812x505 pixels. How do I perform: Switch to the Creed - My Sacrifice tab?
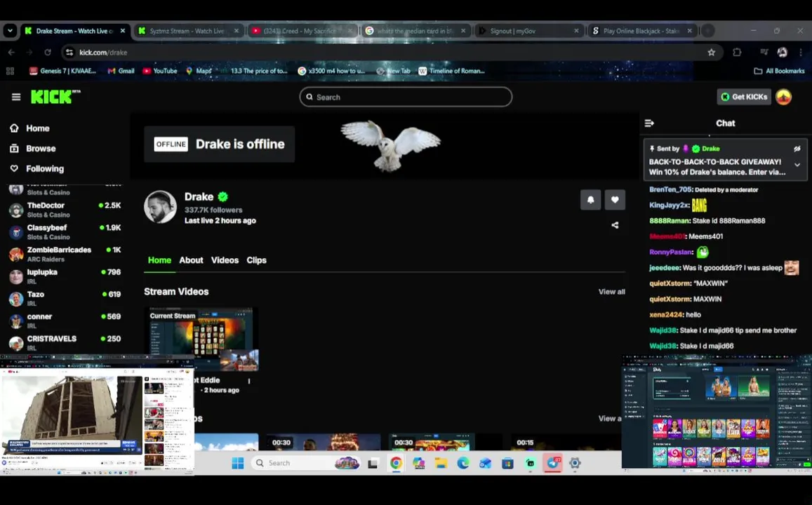[x=302, y=31]
